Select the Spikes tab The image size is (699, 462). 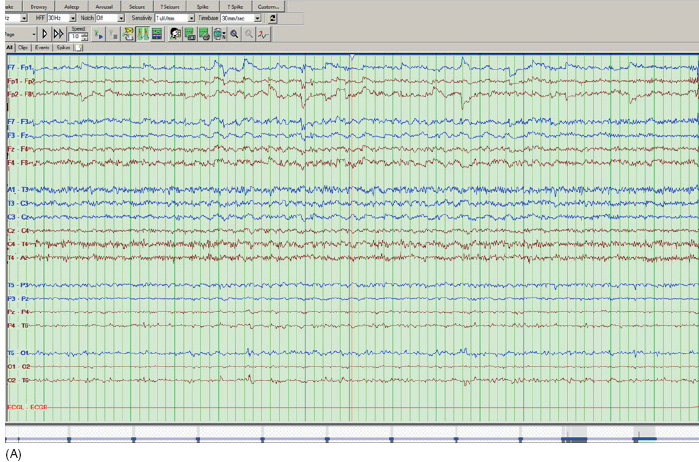(63, 47)
